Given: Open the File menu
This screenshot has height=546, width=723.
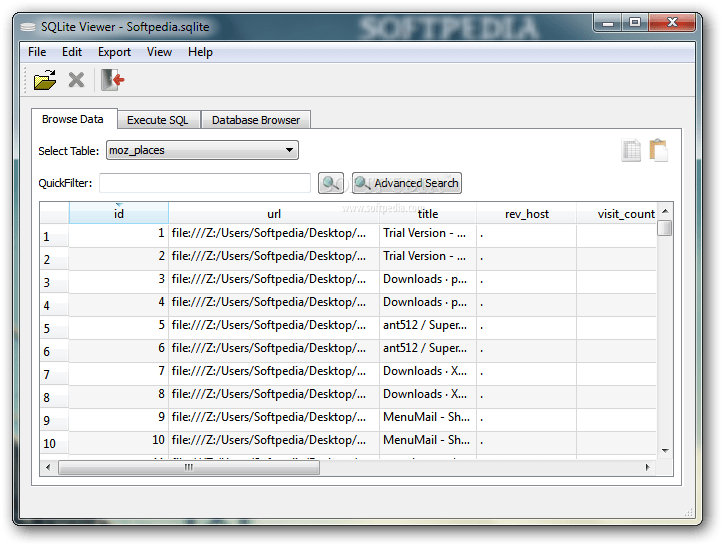Looking at the screenshot, I should click(37, 52).
